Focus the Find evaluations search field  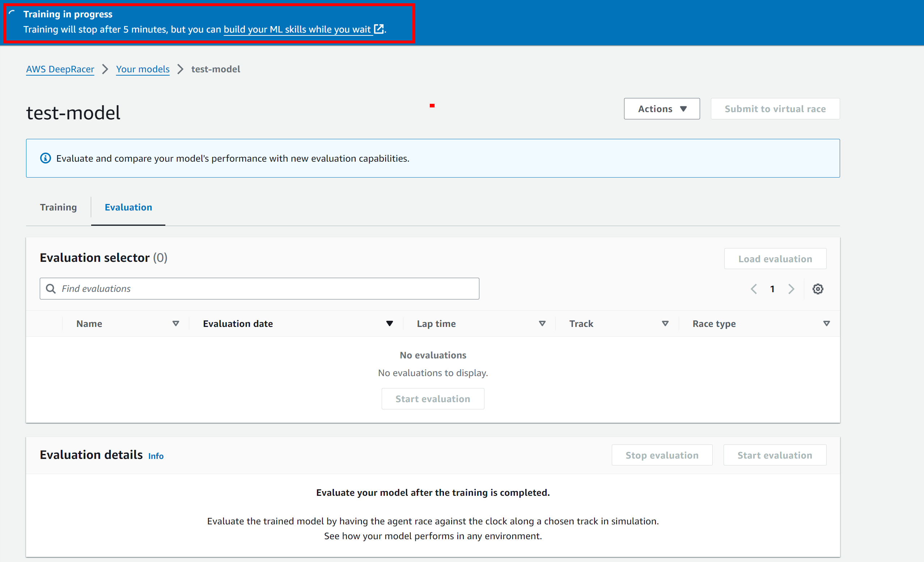263,289
